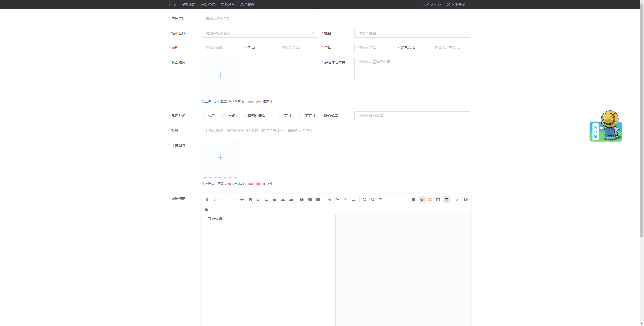Toggle the preview eye icon in the editor

click(422, 200)
